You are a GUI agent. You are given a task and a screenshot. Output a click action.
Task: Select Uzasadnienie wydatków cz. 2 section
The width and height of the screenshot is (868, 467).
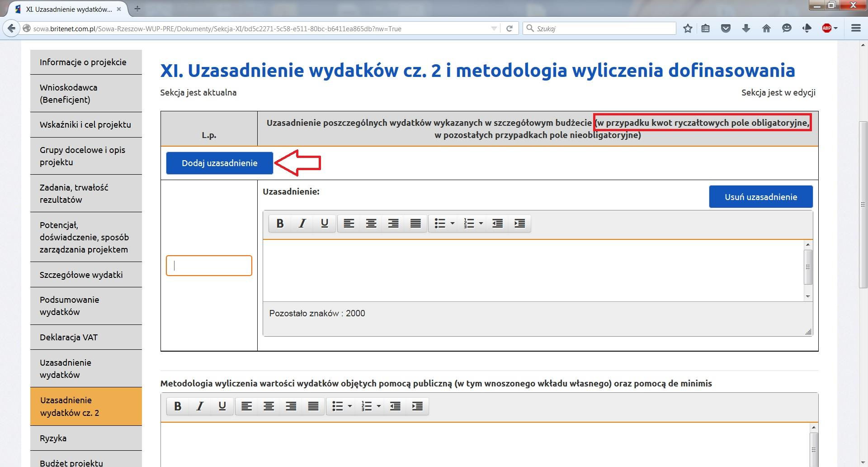[x=86, y=406]
